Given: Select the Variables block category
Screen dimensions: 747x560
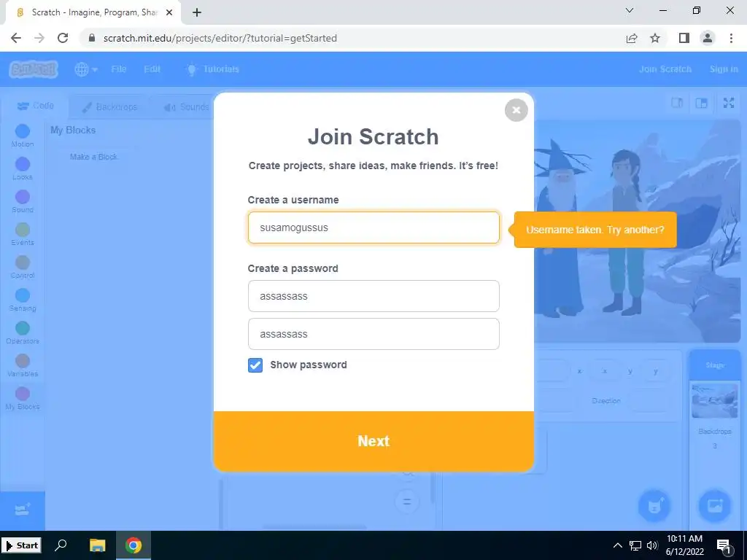Looking at the screenshot, I should [x=23, y=365].
